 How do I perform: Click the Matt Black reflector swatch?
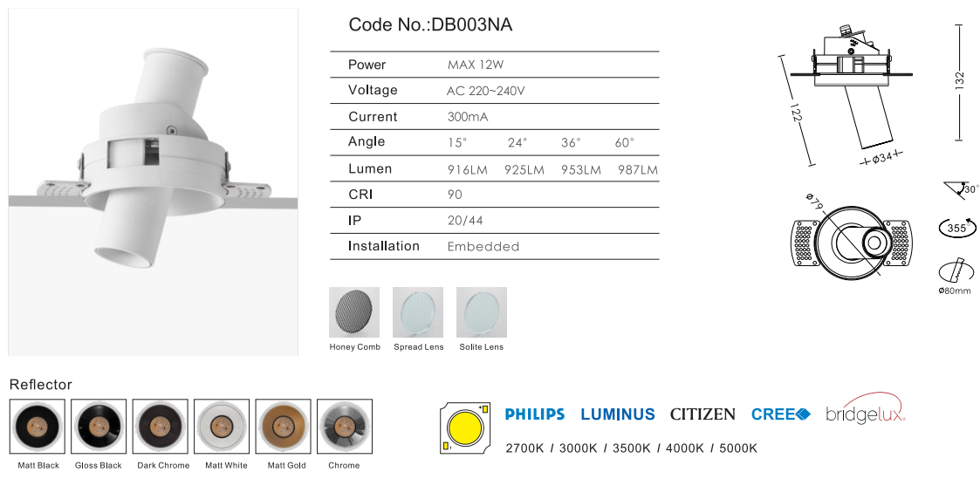(37, 427)
